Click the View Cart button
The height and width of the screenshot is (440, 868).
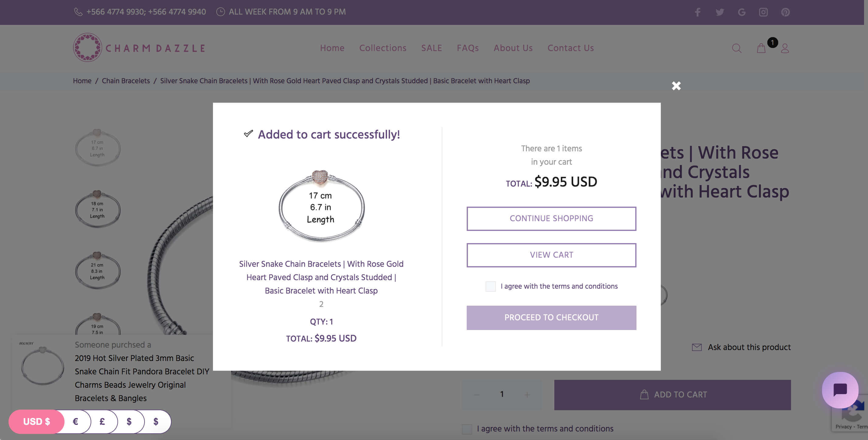coord(551,255)
